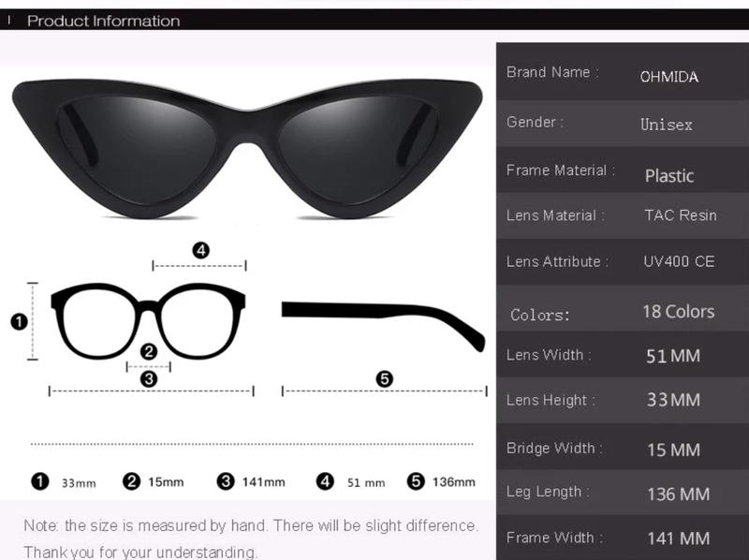Click the numbered marker 5 under the temple arm
Screen dimensions: 749x560
pyautogui.click(x=385, y=379)
